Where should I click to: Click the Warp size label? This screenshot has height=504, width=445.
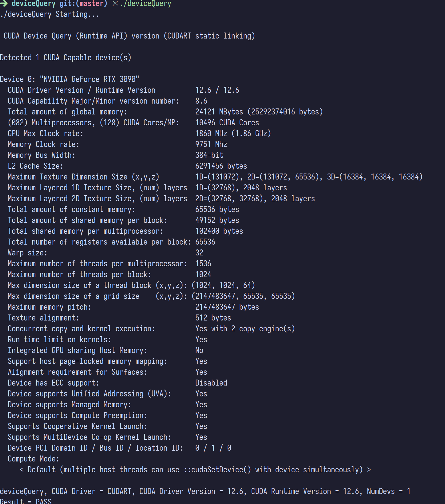[27, 253]
